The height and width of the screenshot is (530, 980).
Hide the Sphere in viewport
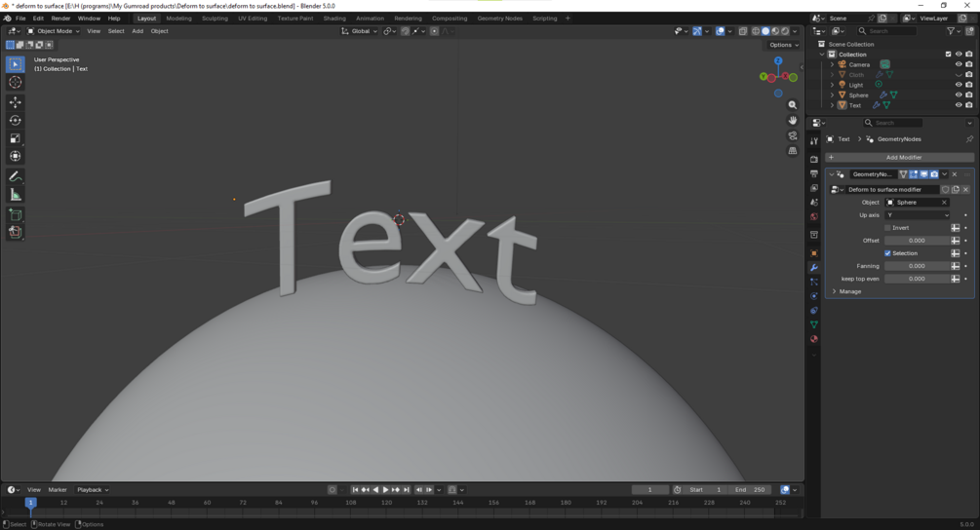[x=959, y=95]
